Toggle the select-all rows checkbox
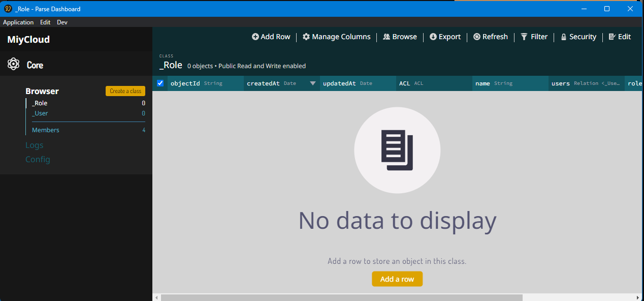 [x=160, y=83]
